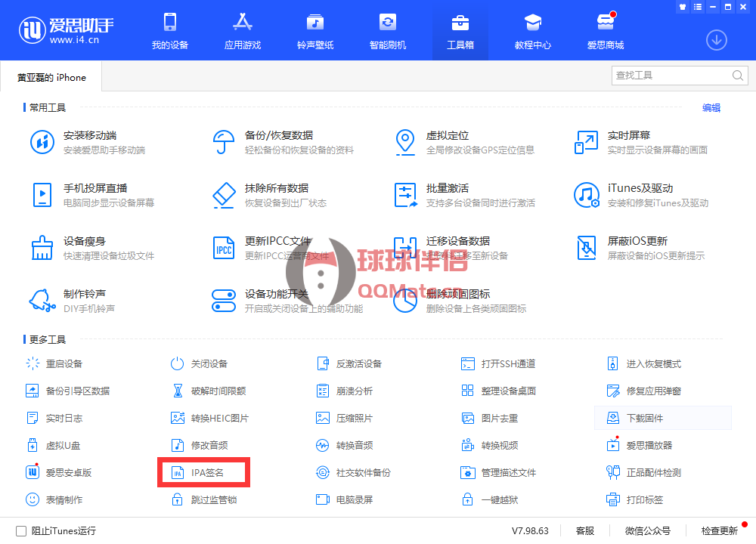This screenshot has height=544, width=756.
Task: Enable the 阻止iTunes运行 checkbox
Action: pyautogui.click(x=21, y=530)
